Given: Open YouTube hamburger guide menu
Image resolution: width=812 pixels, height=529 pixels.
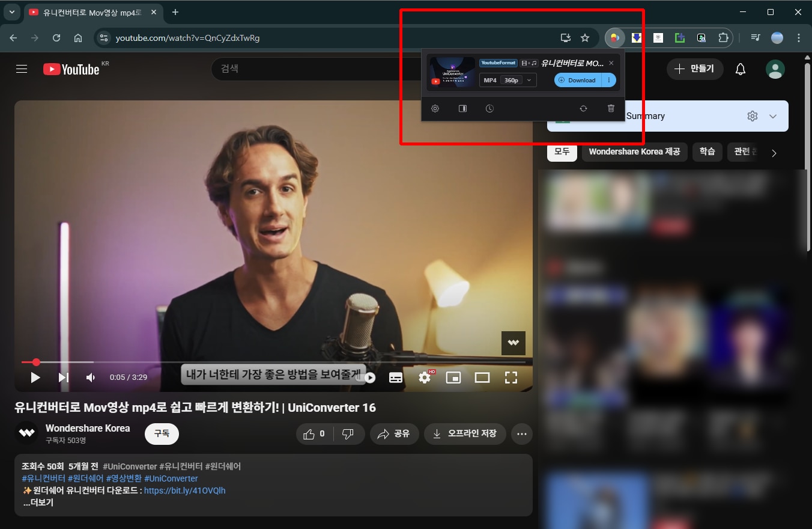Looking at the screenshot, I should tap(22, 69).
